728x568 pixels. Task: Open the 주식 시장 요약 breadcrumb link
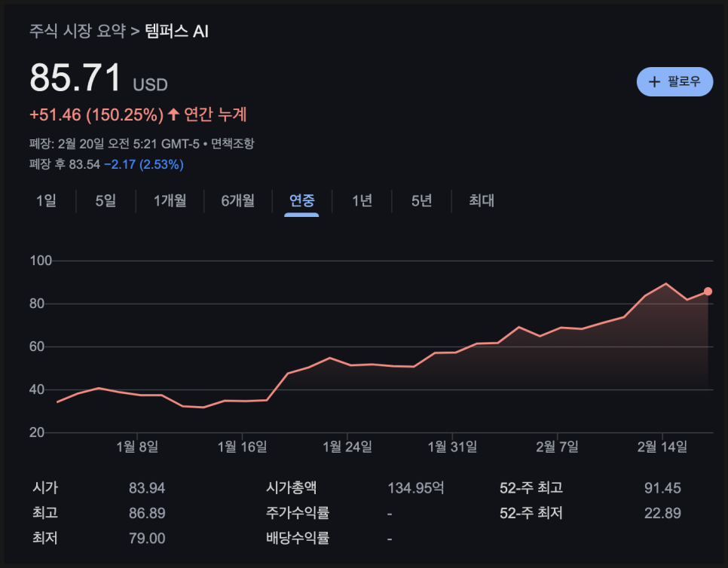78,31
